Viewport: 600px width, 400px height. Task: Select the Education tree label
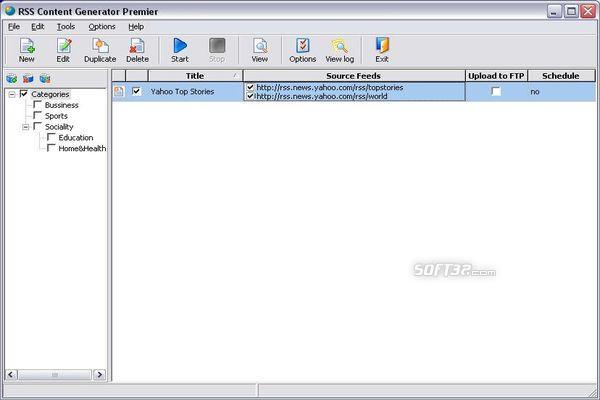pyautogui.click(x=76, y=137)
